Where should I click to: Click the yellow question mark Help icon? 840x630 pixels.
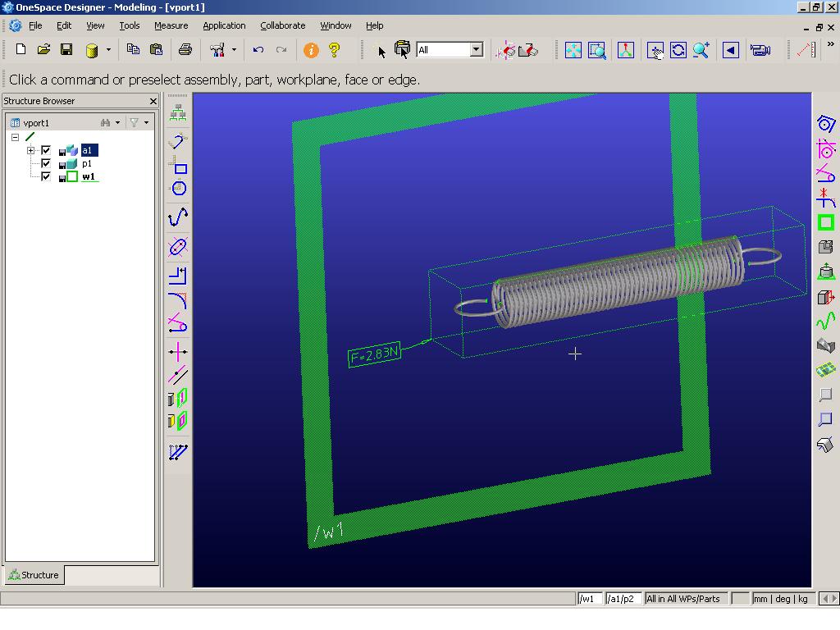[335, 50]
